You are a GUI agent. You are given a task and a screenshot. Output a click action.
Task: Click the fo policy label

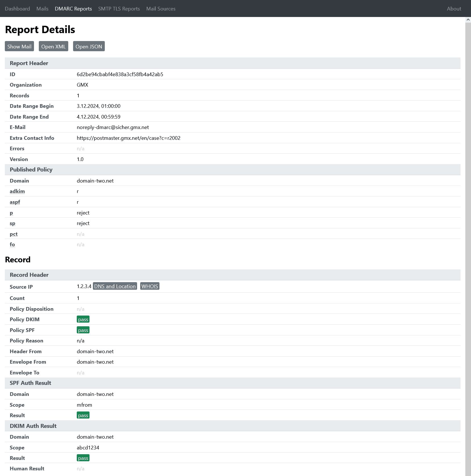click(12, 245)
